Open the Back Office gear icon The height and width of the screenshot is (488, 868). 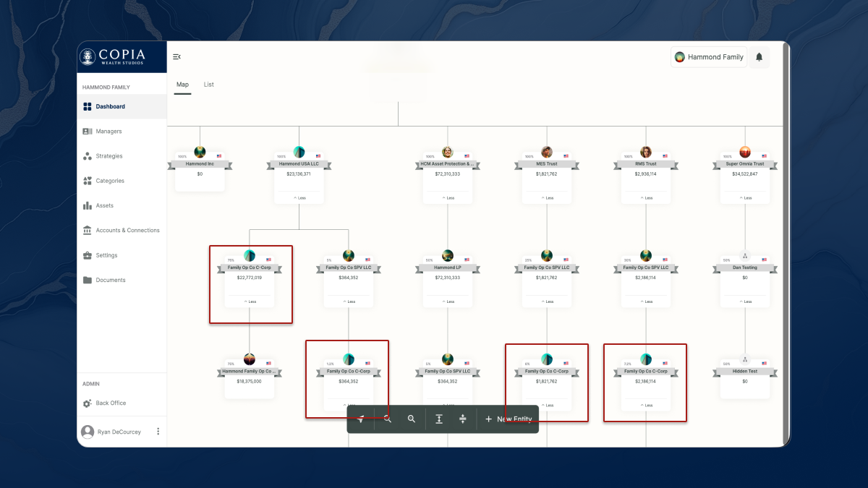pyautogui.click(x=88, y=403)
